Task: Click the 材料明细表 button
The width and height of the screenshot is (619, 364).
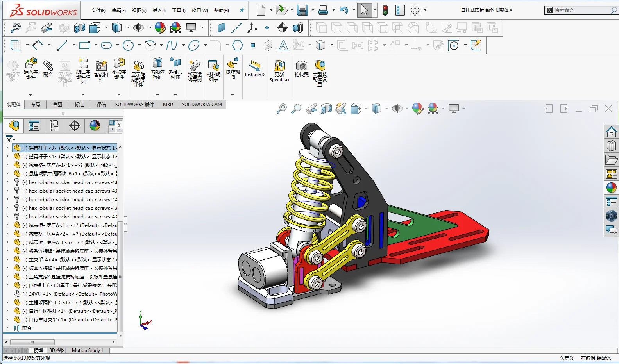Action: tap(213, 70)
